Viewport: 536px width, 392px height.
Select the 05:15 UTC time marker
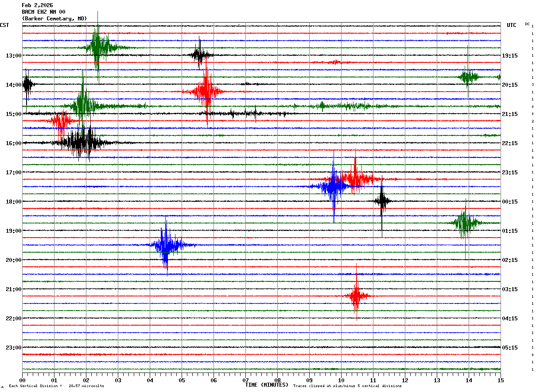pyautogui.click(x=509, y=348)
